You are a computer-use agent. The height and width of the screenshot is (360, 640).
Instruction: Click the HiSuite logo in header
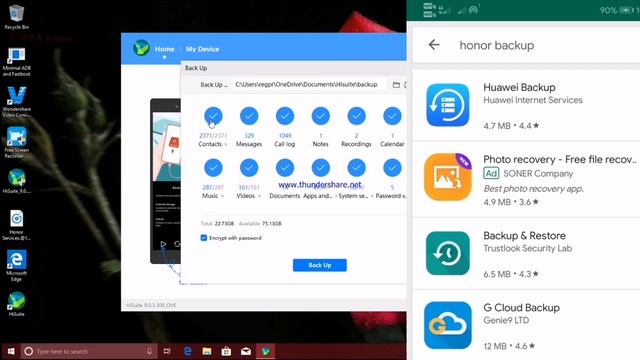[x=141, y=48]
